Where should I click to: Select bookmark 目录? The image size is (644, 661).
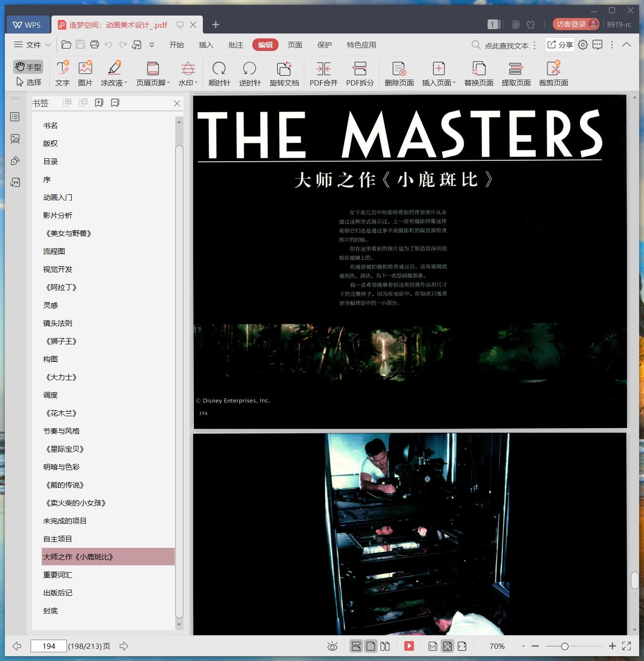[50, 161]
